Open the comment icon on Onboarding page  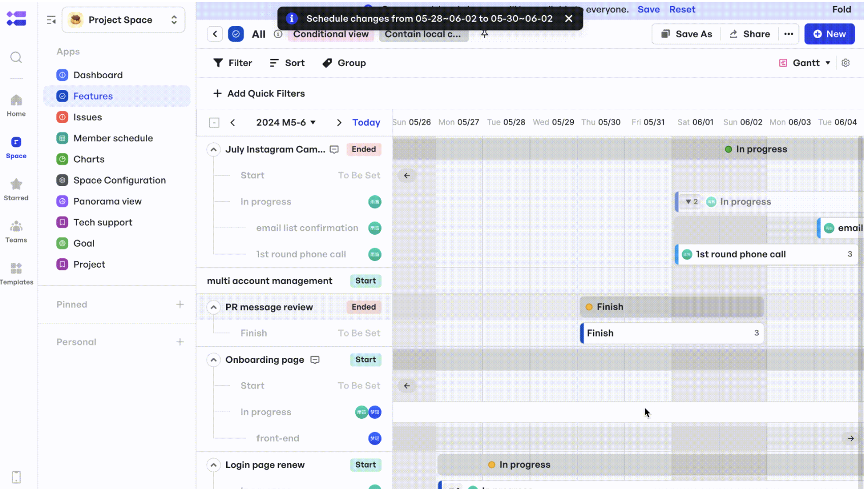tap(315, 360)
